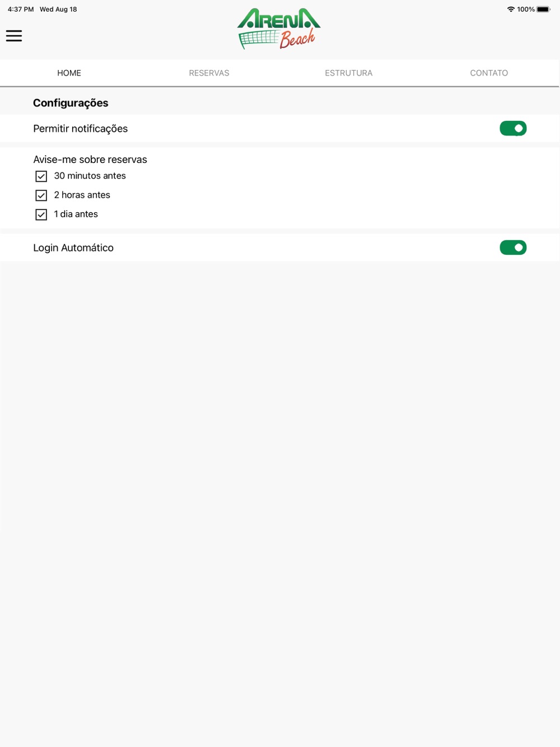Open the hamburger menu icon
The image size is (560, 747).
14,36
